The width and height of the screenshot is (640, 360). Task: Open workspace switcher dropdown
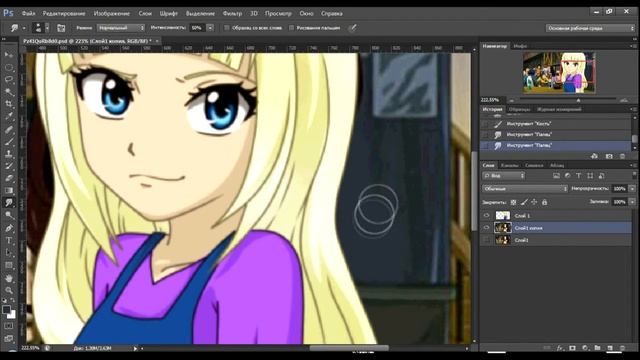590,28
